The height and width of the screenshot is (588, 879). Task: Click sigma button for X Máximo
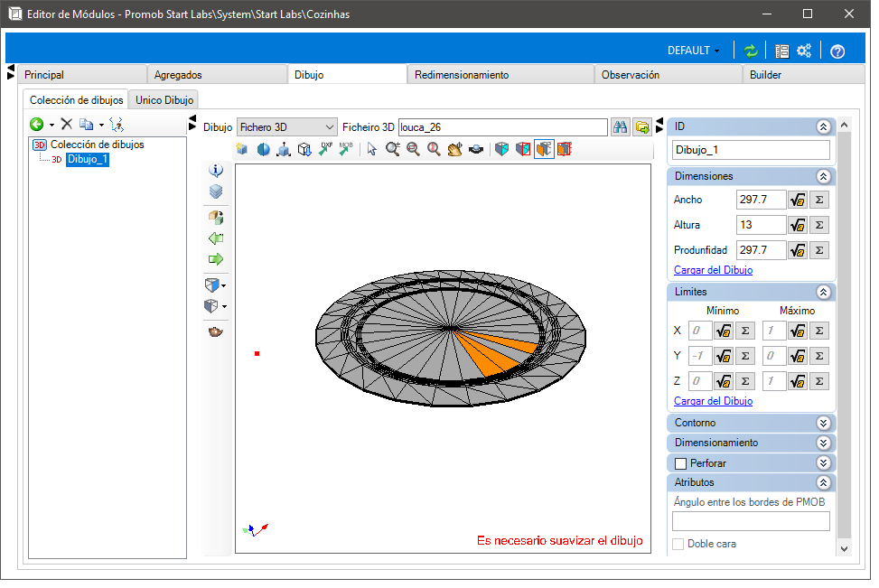point(819,331)
